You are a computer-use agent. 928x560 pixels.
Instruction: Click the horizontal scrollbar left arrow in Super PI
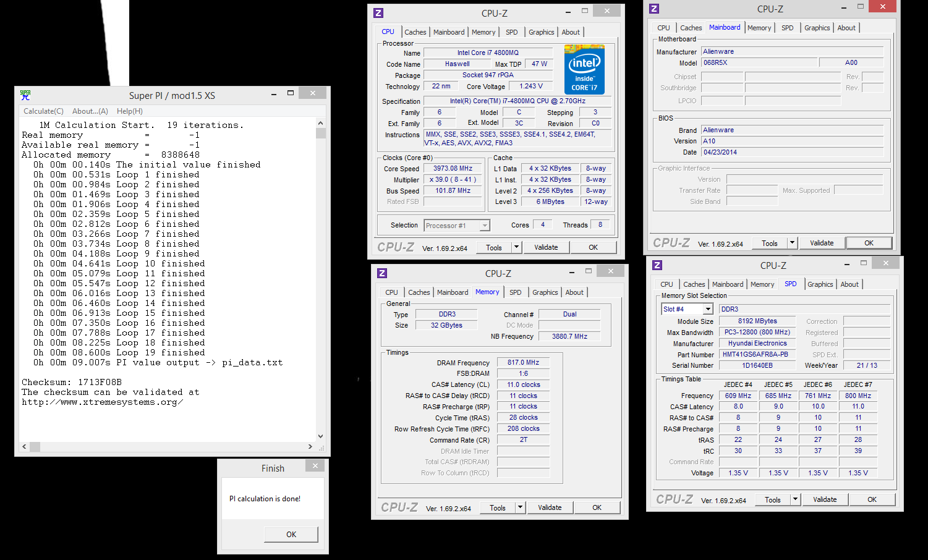click(x=24, y=446)
